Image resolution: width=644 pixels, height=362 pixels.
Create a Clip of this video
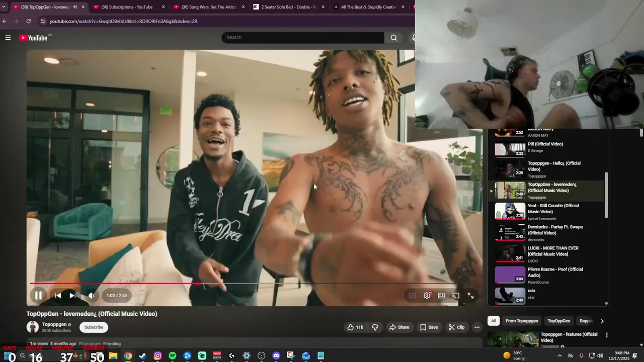click(456, 327)
